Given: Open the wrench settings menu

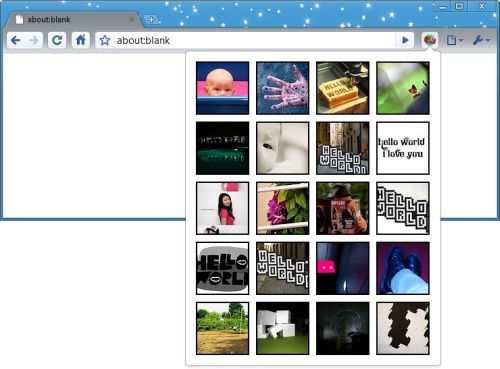Looking at the screenshot, I should click(481, 40).
